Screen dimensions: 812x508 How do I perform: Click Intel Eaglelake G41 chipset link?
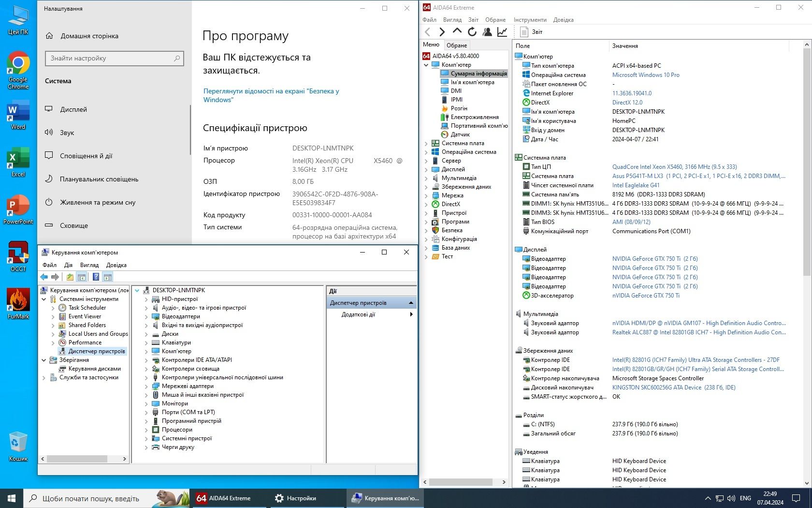coord(636,185)
